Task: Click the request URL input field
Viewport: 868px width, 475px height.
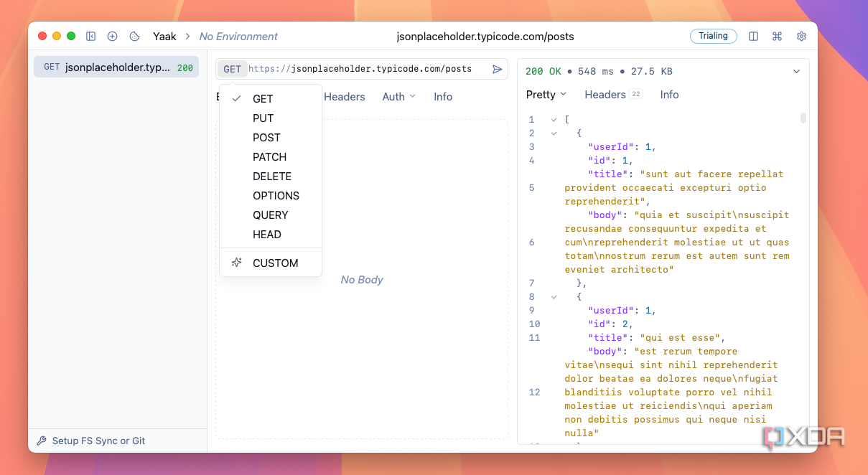Action: click(x=367, y=69)
